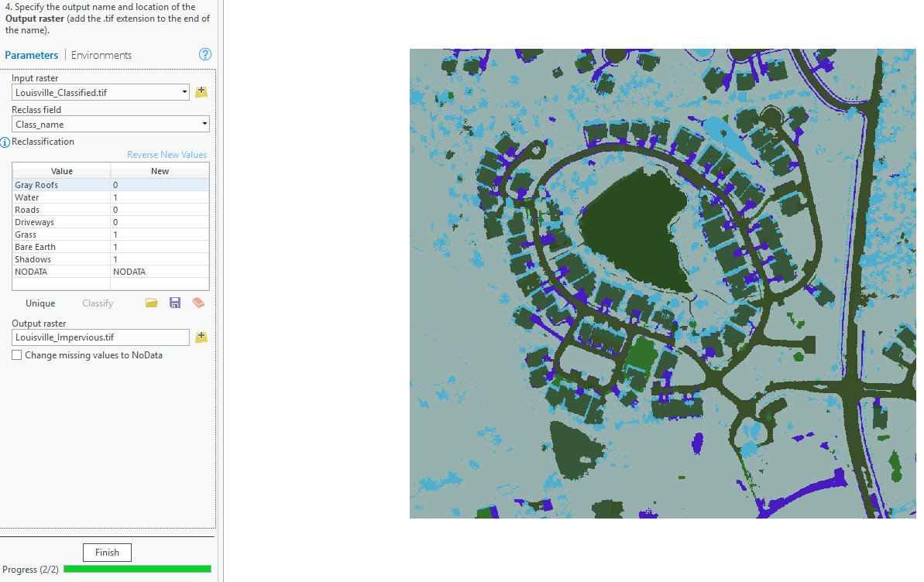924x582 pixels.
Task: Select the Unique classification mode
Action: point(40,303)
